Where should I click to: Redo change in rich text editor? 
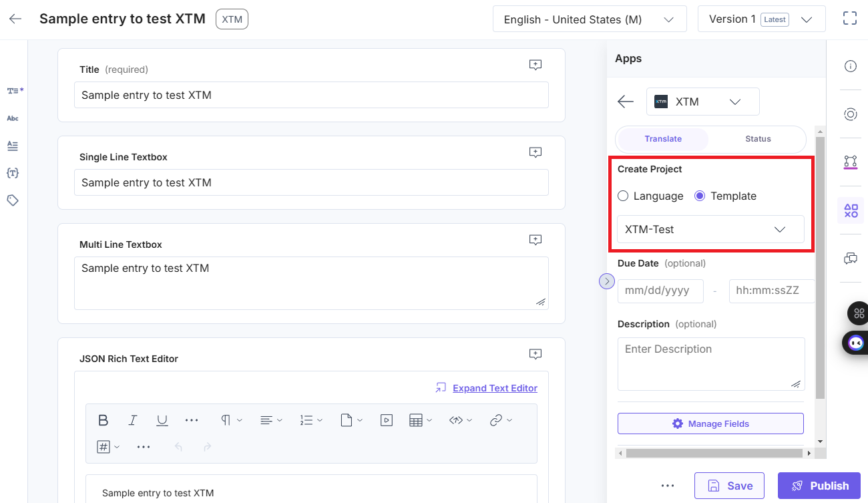[208, 447]
